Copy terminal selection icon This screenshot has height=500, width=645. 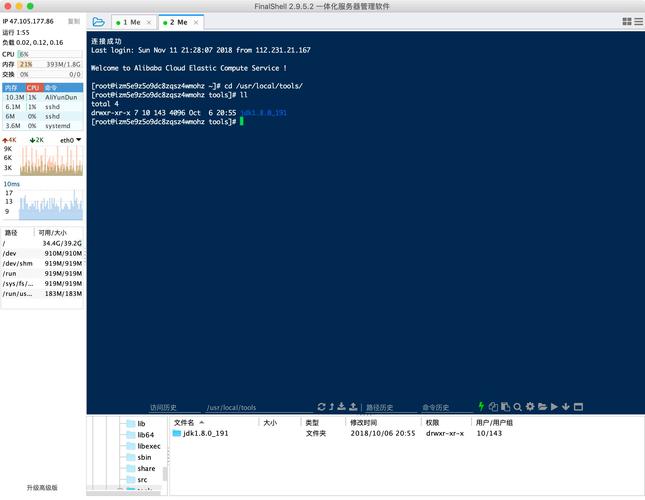(493, 407)
